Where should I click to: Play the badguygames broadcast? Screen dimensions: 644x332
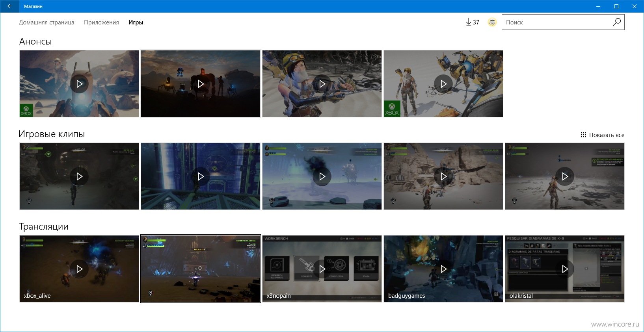click(443, 269)
